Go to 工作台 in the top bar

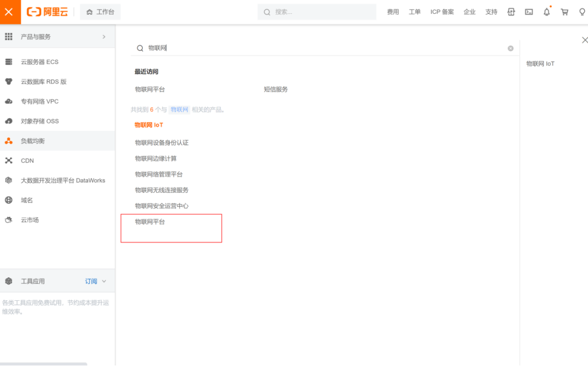coord(100,12)
